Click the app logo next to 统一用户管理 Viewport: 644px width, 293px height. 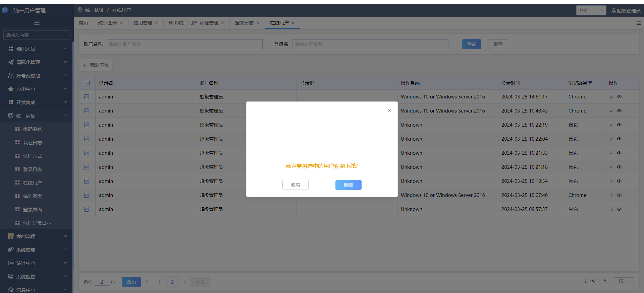tap(5, 10)
